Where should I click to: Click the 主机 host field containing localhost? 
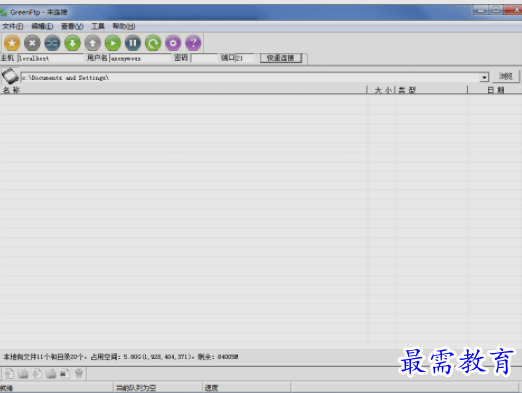(50, 58)
